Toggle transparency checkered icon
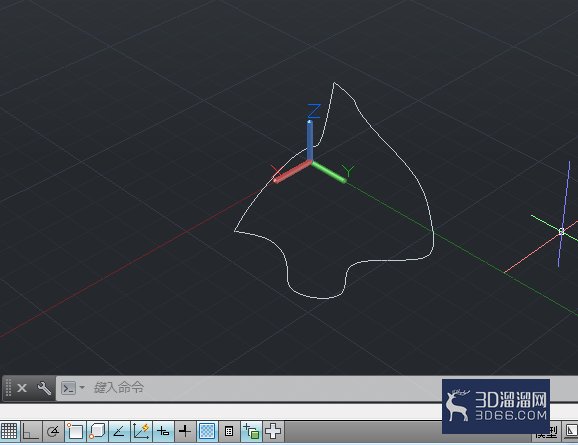This screenshot has height=445, width=578. coord(207,431)
